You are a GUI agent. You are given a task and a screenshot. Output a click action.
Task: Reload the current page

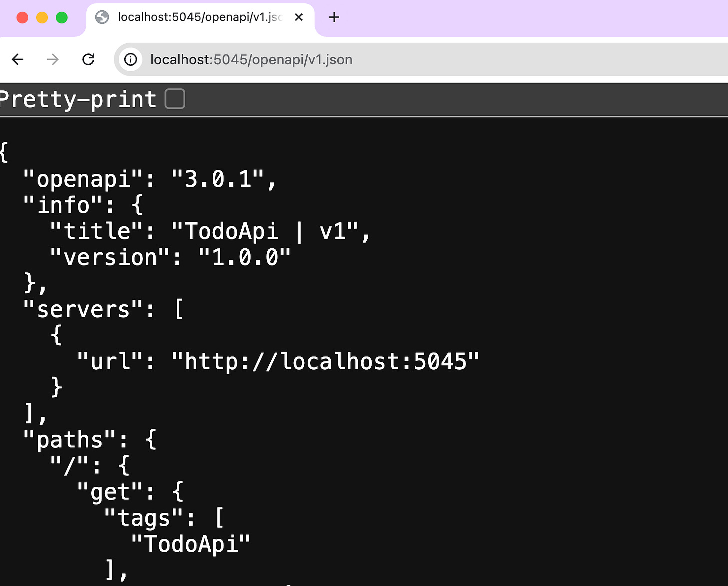(x=88, y=59)
